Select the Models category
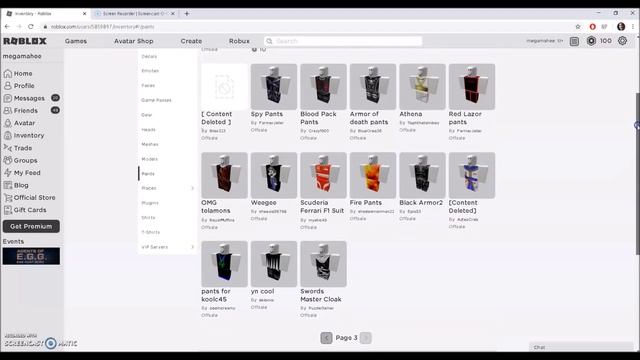The height and width of the screenshot is (360, 640). point(149,159)
